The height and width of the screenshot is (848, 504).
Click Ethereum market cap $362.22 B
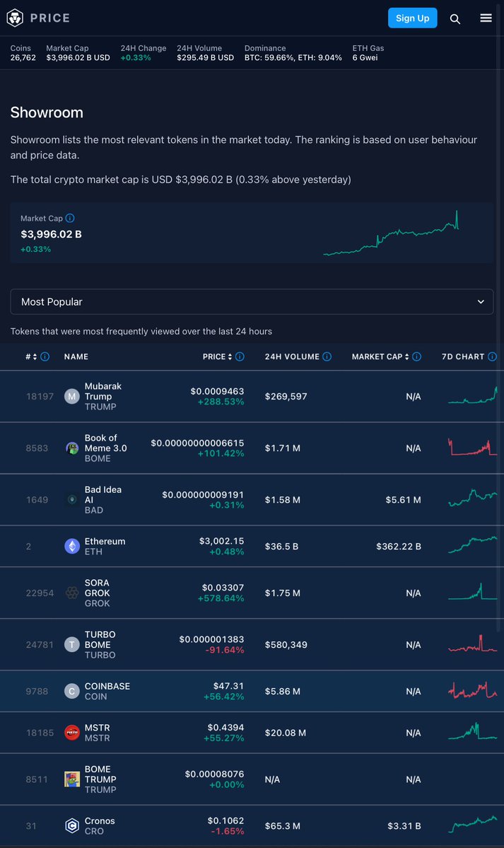399,546
